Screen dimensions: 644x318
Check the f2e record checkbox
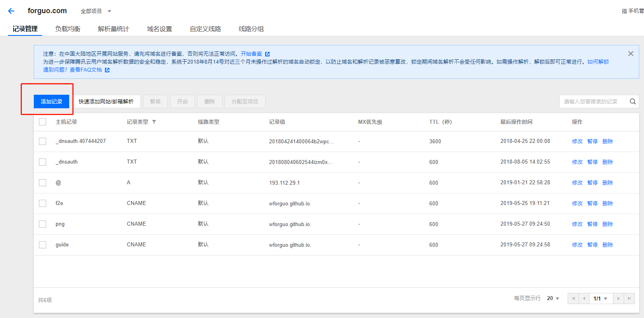[43, 203]
